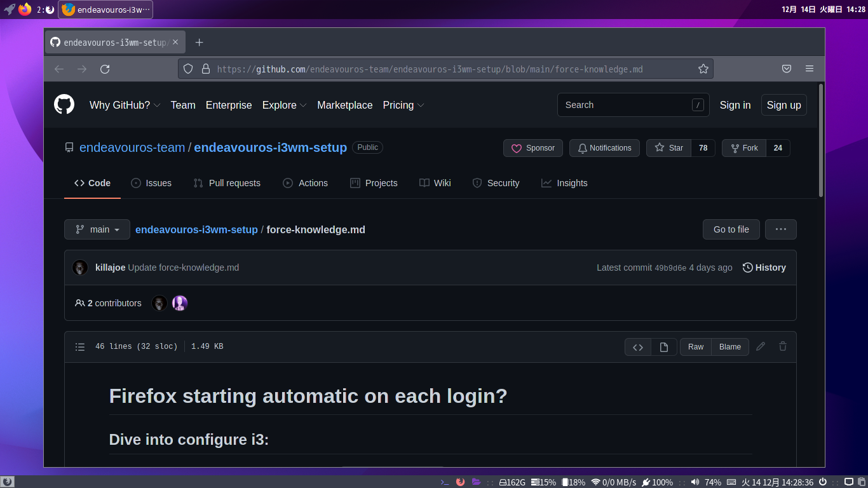The image size is (868, 488).
Task: Click the bottom bar's left corner icon
Action: (7, 482)
